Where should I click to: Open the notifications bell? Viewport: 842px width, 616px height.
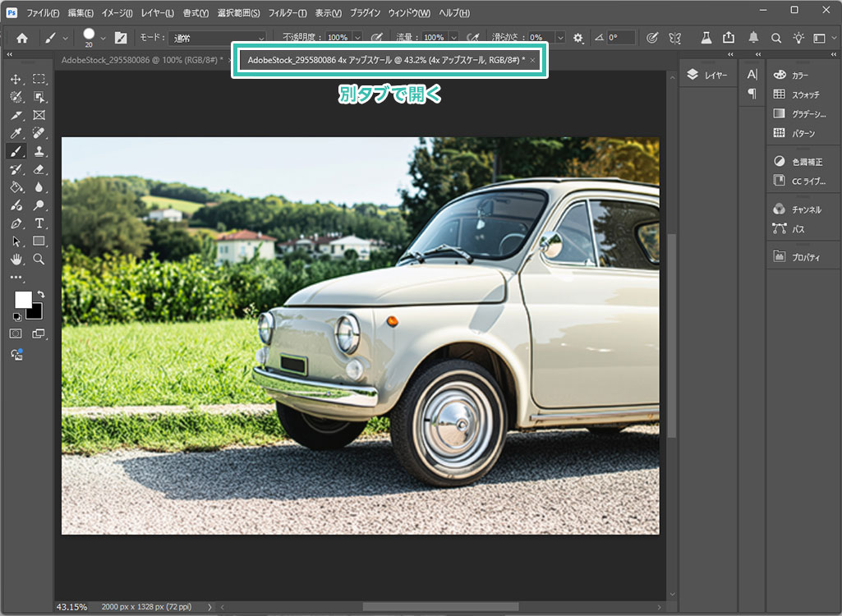click(754, 38)
